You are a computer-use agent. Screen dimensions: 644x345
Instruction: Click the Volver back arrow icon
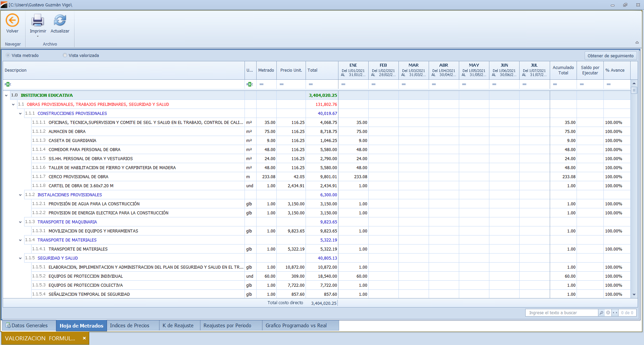point(12,20)
